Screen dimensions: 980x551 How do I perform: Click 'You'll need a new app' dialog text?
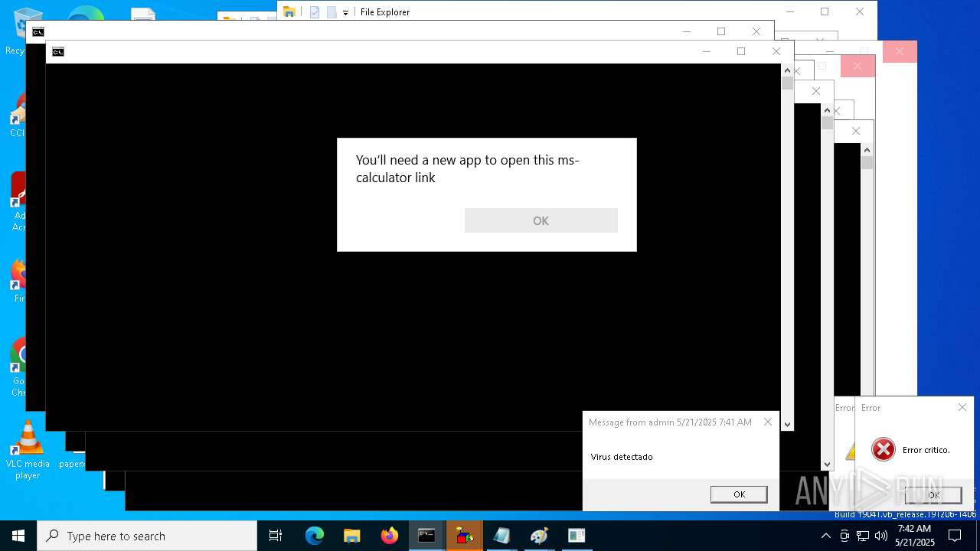[468, 168]
